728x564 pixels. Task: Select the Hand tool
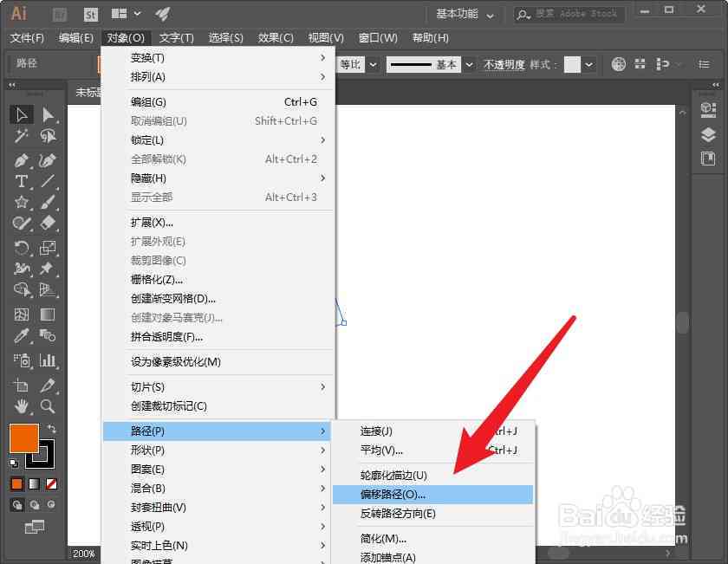22,406
